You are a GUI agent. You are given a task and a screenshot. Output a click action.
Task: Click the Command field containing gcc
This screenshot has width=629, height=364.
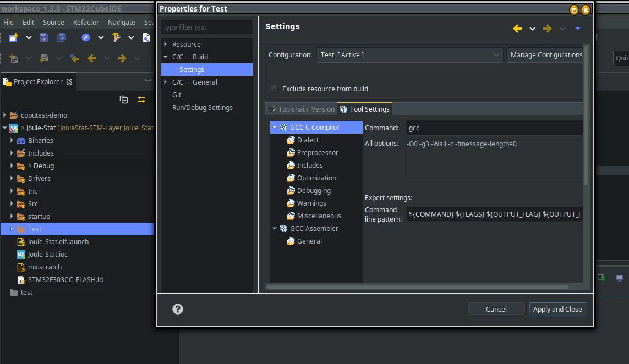tap(494, 128)
